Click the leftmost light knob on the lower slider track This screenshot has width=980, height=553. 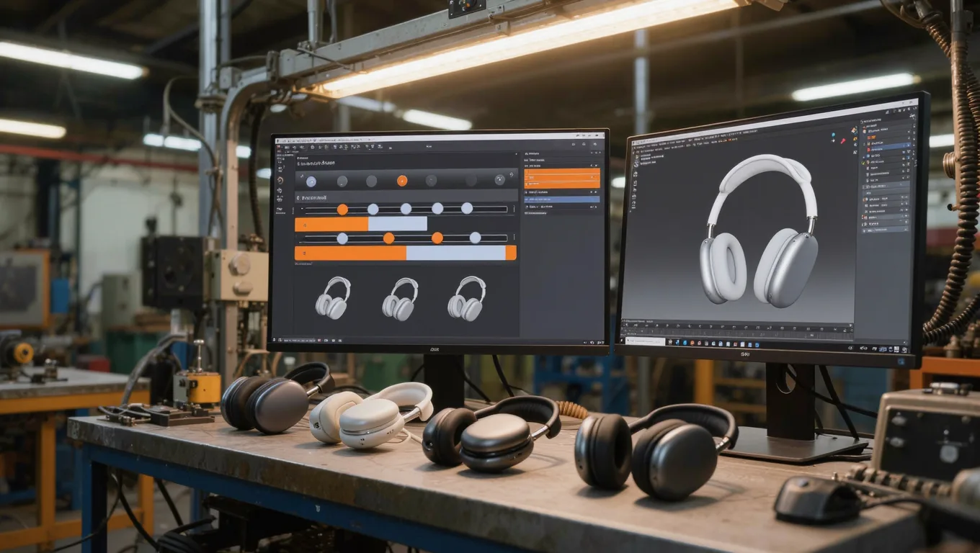pyautogui.click(x=342, y=238)
